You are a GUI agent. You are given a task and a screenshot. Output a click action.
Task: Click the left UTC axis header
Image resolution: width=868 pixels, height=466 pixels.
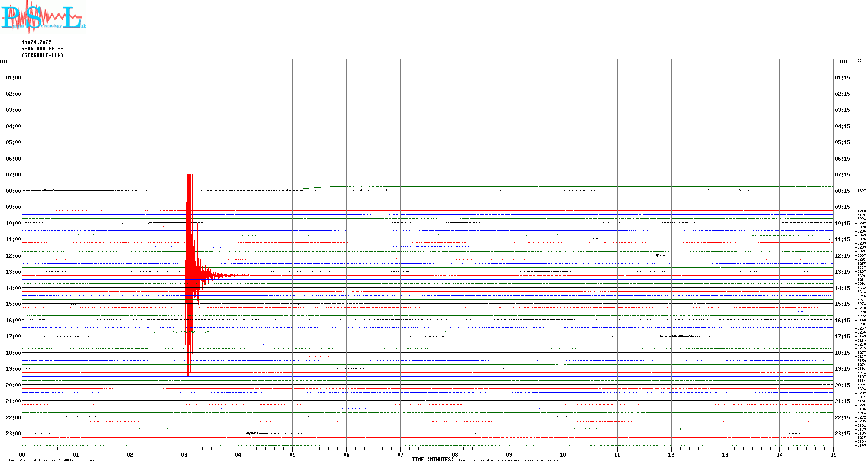(4, 62)
